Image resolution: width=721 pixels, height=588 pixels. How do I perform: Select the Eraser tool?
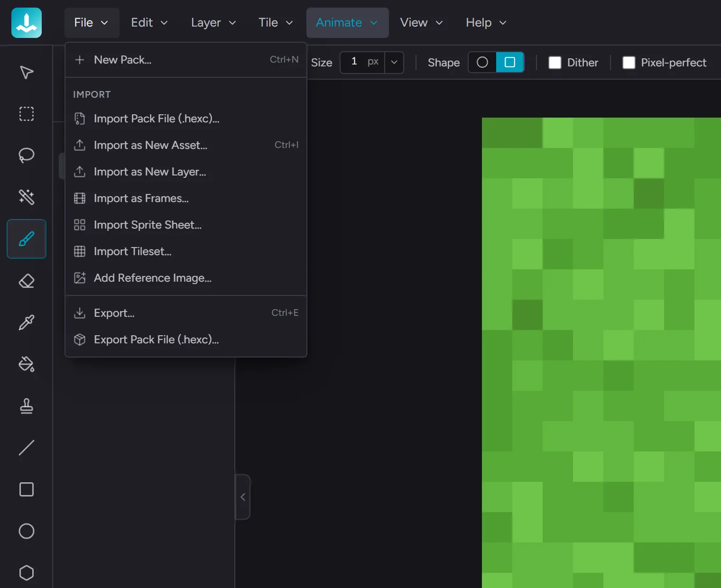click(27, 281)
